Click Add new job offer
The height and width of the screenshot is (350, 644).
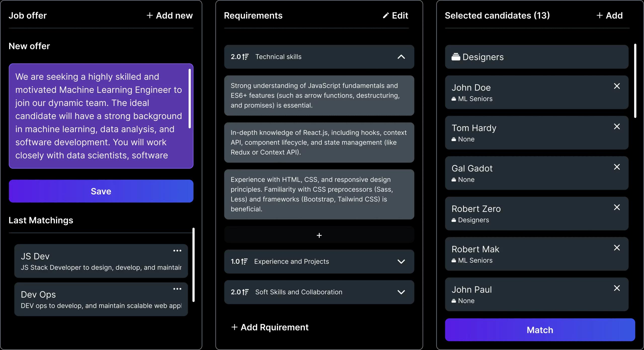[170, 16]
